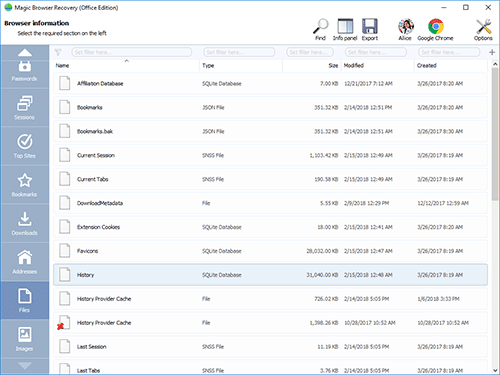Open Options wrench and screwdriver icon

coord(483,30)
